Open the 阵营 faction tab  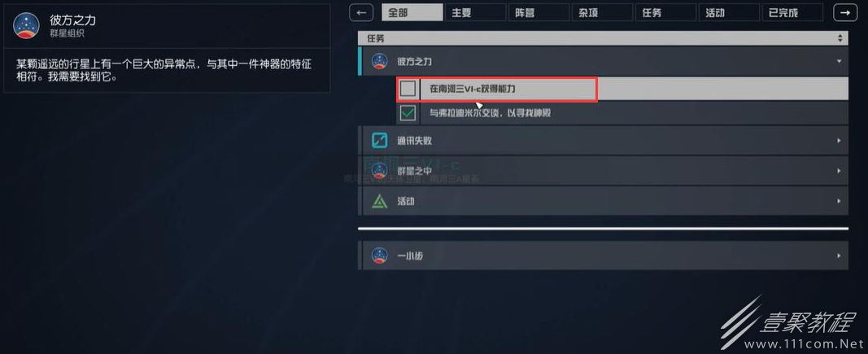pos(539,12)
